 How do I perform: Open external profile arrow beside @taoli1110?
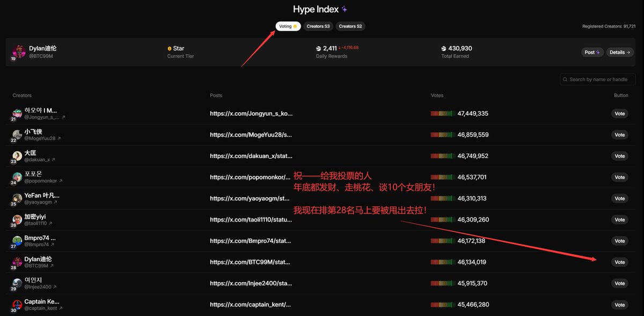pos(50,224)
